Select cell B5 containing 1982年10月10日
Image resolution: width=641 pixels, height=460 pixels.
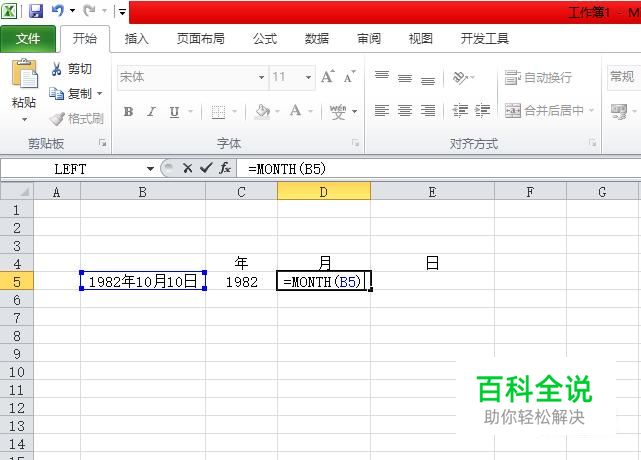(x=143, y=281)
